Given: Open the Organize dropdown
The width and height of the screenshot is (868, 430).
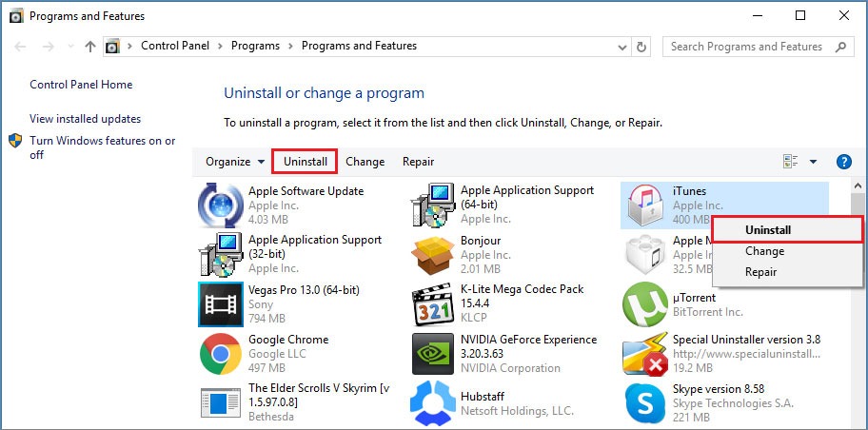Looking at the screenshot, I should pyautogui.click(x=235, y=162).
